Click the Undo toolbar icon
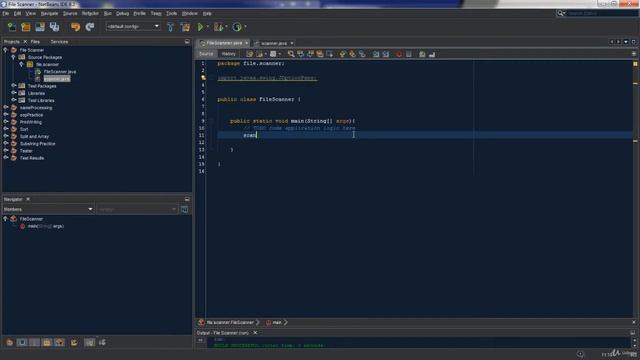Image resolution: width=640 pixels, height=360 pixels. 76,27
